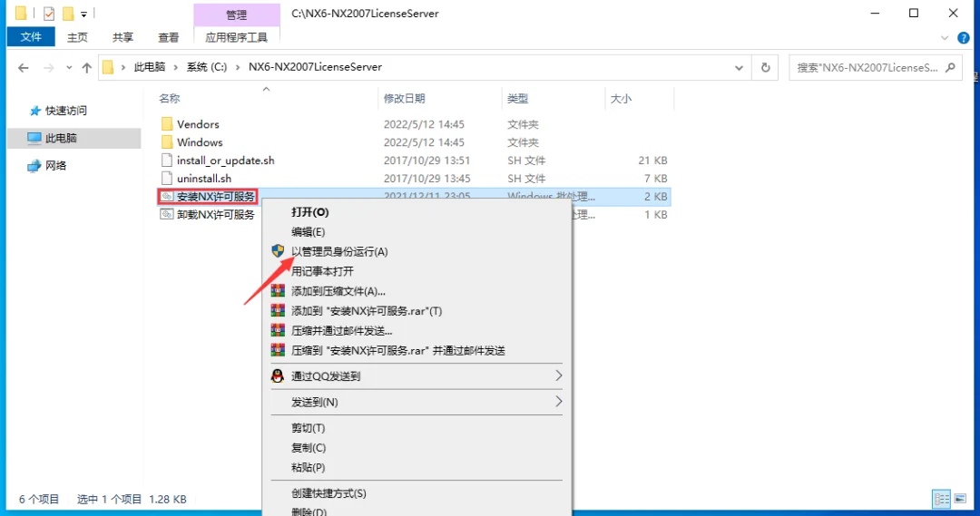
Task: Select the Windows folder
Action: [200, 142]
